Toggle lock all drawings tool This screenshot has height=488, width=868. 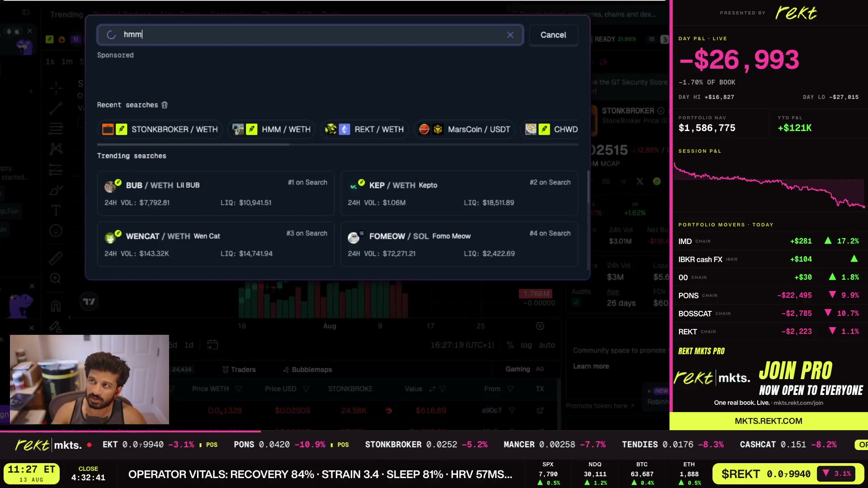coord(55,327)
